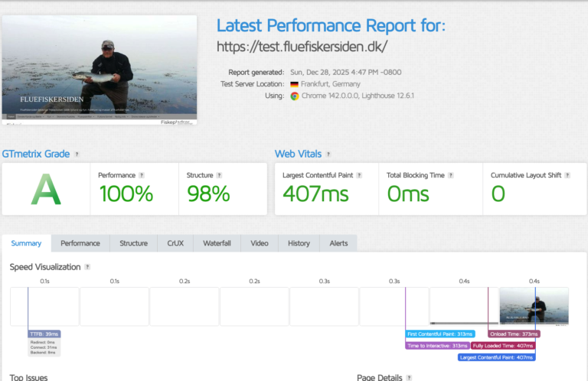Select the Onload Time 373ms marker
The width and height of the screenshot is (588, 381).
coord(514,334)
